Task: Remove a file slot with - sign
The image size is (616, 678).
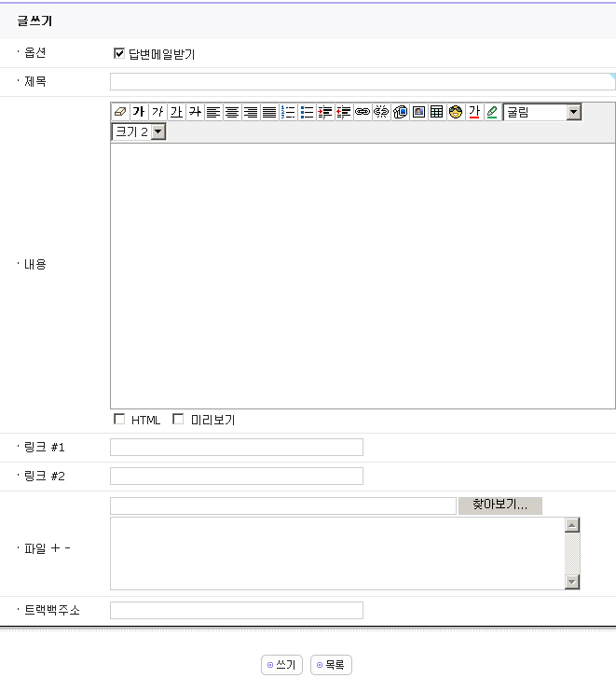Action: click(67, 547)
